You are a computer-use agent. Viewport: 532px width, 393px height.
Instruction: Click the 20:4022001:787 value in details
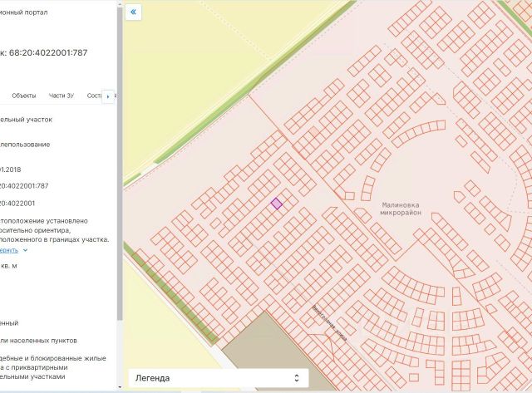(25, 185)
